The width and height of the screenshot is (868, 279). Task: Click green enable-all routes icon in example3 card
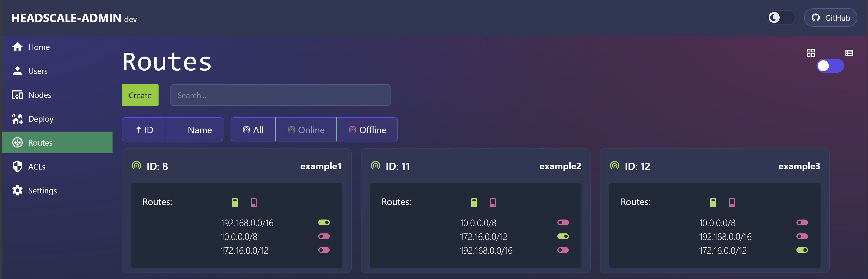tap(713, 202)
